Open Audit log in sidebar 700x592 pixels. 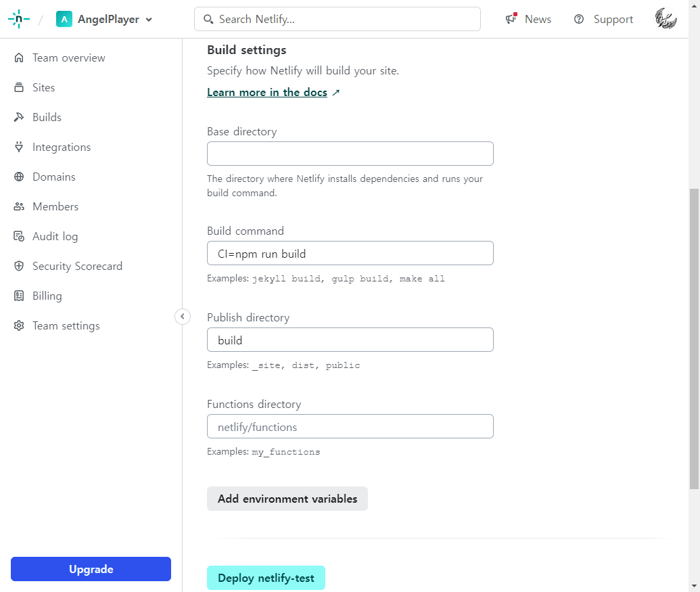click(x=55, y=236)
